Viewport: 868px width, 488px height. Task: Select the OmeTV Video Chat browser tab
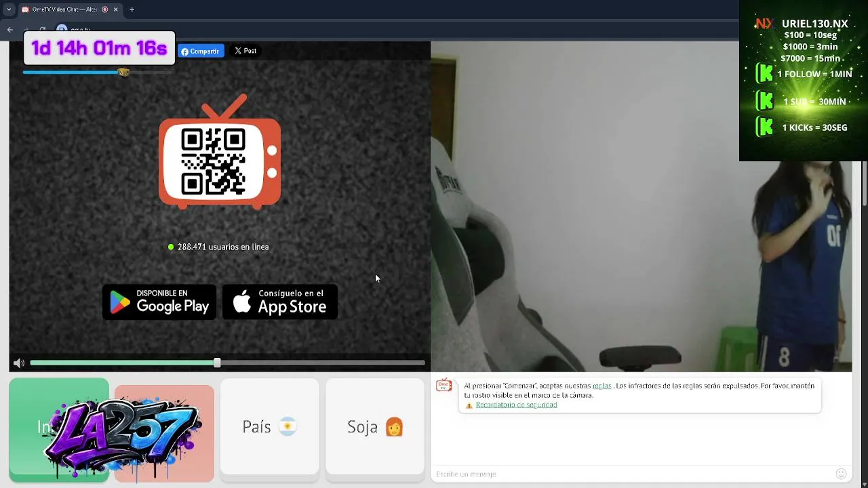coord(70,9)
